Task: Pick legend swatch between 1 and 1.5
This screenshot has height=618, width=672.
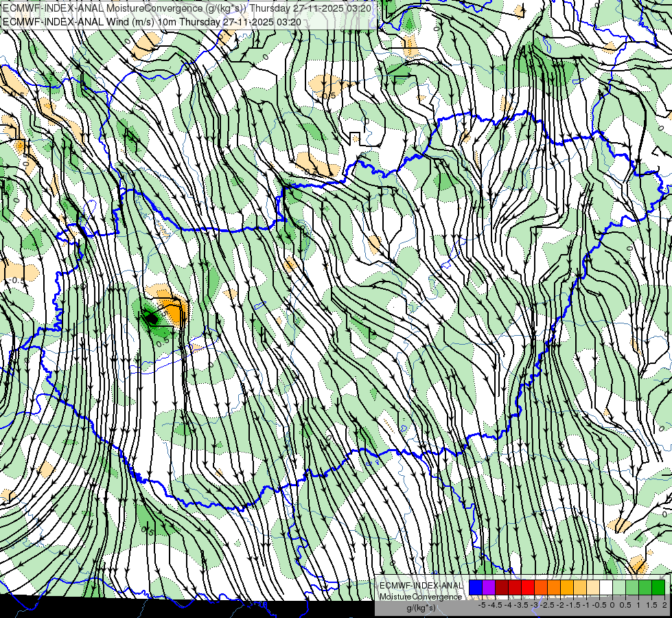Action: [645, 587]
